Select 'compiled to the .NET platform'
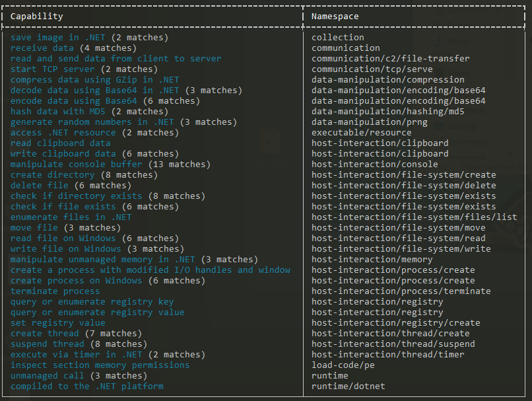Screen dimensions: 532x401 click(x=87, y=386)
